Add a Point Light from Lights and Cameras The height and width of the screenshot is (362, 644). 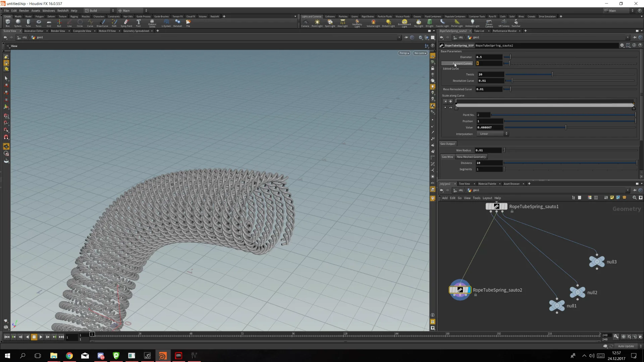coord(317,22)
